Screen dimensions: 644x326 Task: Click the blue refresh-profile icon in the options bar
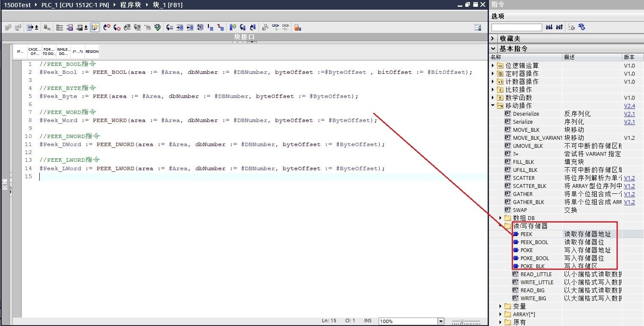pyautogui.click(x=582, y=27)
